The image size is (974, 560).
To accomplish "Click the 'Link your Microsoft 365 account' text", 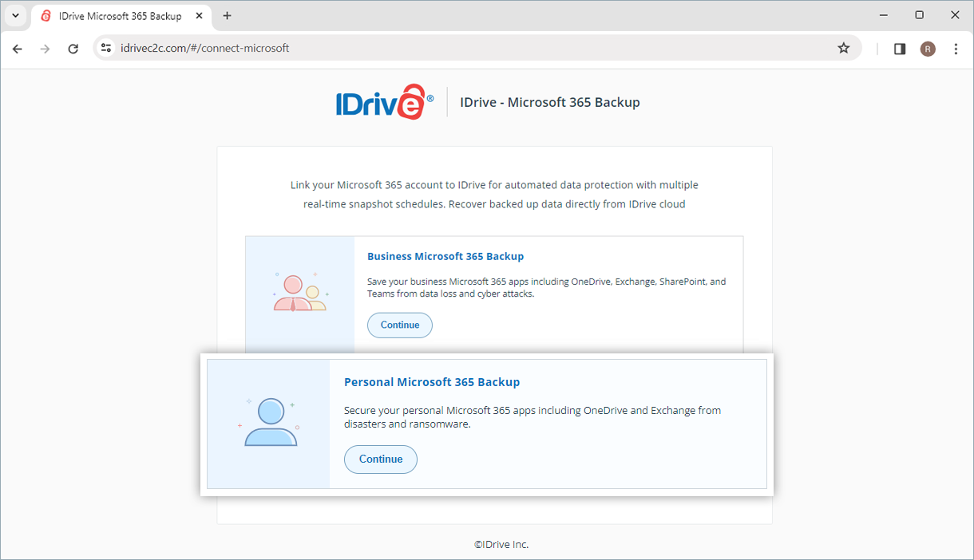I will point(494,195).
